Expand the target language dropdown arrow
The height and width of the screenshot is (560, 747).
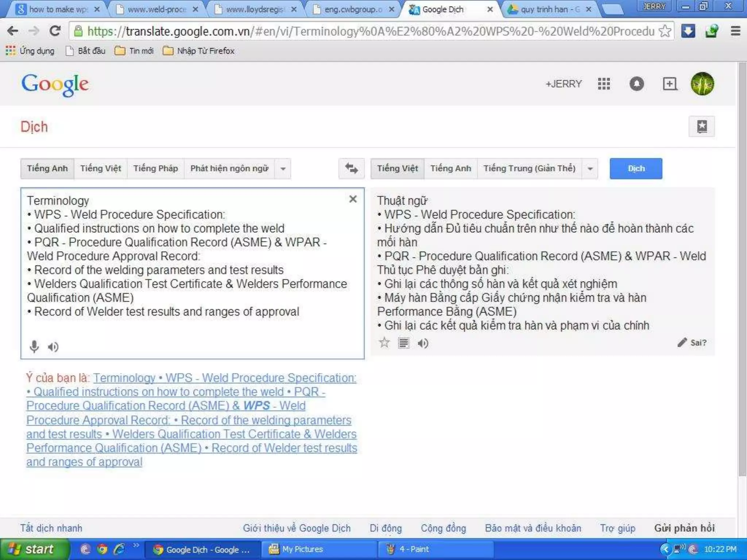[x=590, y=169]
